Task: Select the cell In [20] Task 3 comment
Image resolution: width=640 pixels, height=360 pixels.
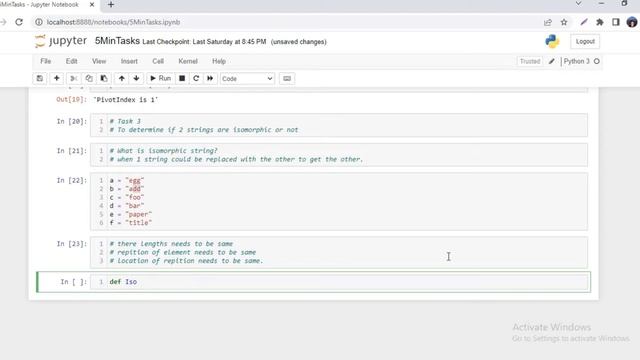Action: click(339, 125)
